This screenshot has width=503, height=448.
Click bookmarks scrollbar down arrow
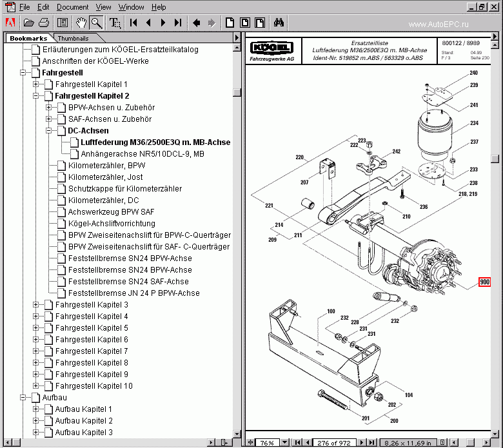click(x=237, y=434)
